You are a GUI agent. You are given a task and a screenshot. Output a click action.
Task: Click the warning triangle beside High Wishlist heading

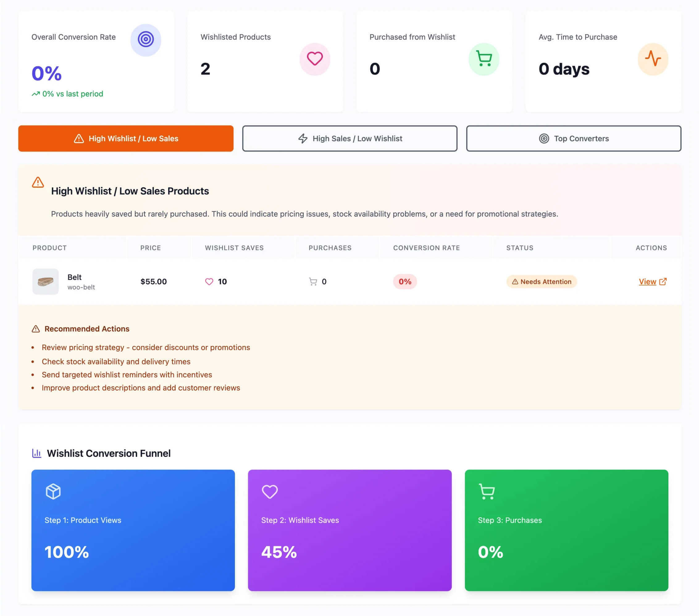(x=38, y=182)
